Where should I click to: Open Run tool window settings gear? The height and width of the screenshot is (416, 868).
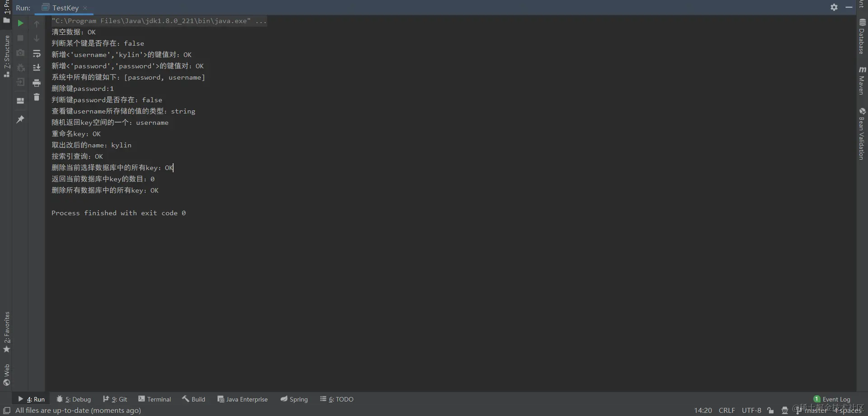coord(834,7)
